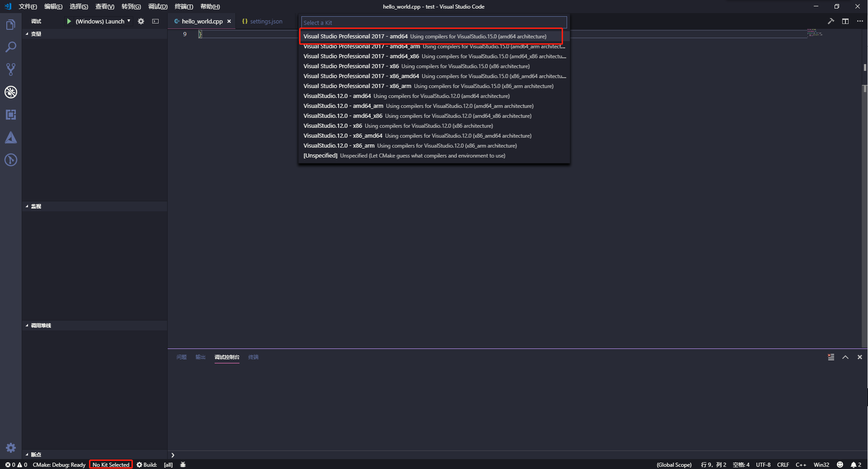Open the Manage gear at bottom left
This screenshot has width=868, height=469.
click(x=11, y=448)
